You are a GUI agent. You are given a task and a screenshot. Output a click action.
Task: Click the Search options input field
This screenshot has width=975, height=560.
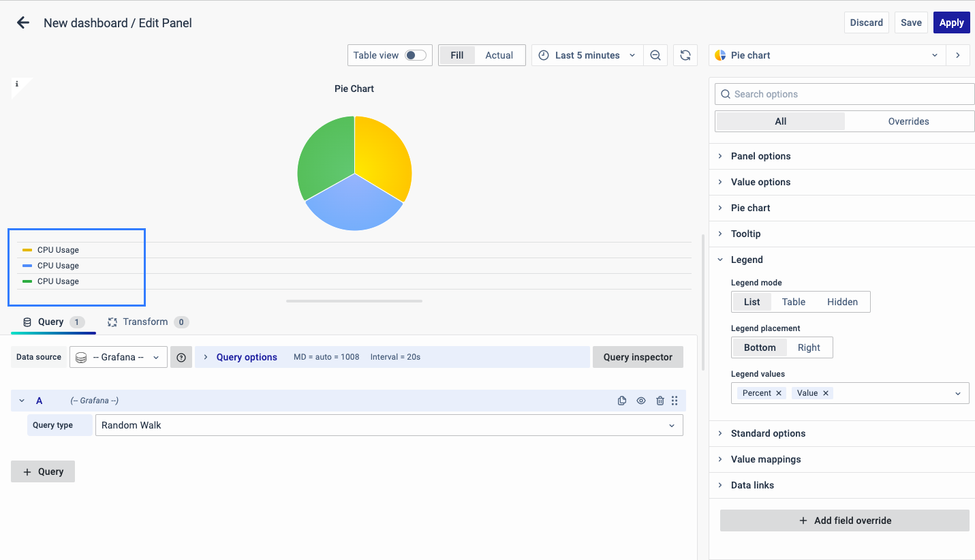[x=845, y=94]
